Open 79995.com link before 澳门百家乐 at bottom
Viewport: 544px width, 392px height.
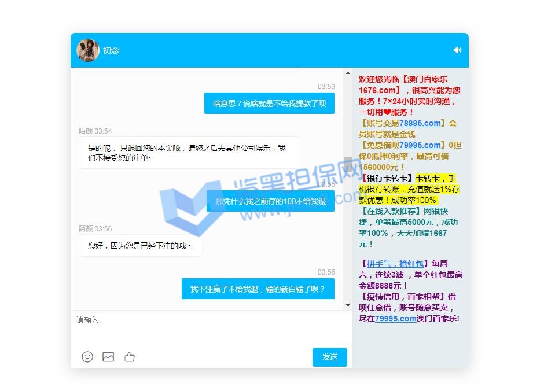pos(395,319)
